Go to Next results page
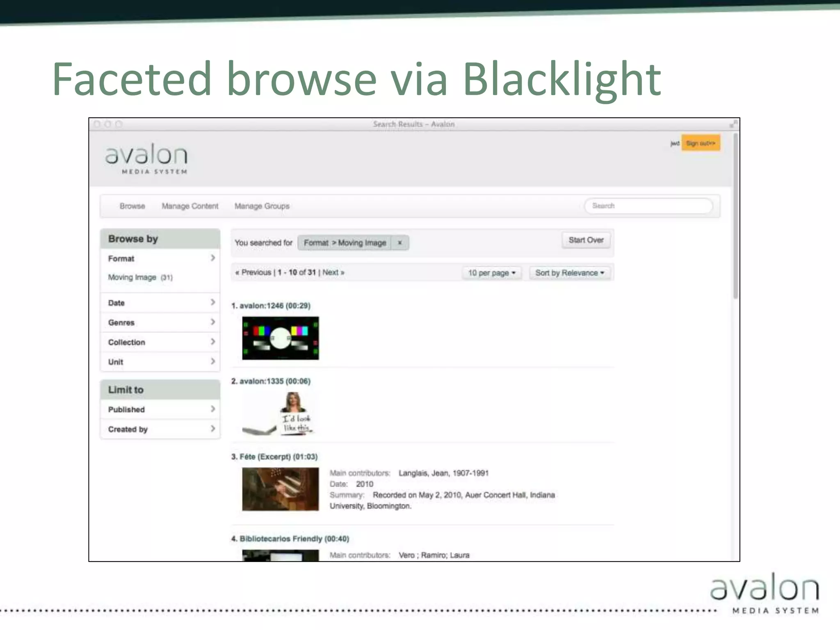 click(333, 272)
